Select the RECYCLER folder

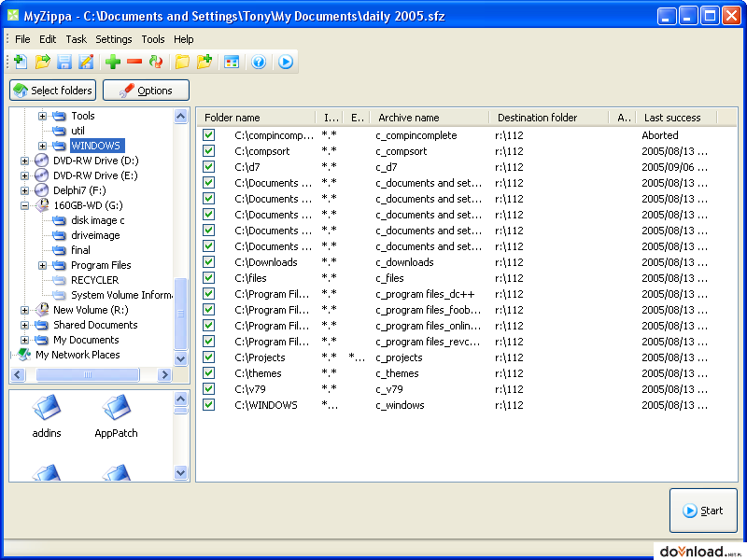pos(95,280)
